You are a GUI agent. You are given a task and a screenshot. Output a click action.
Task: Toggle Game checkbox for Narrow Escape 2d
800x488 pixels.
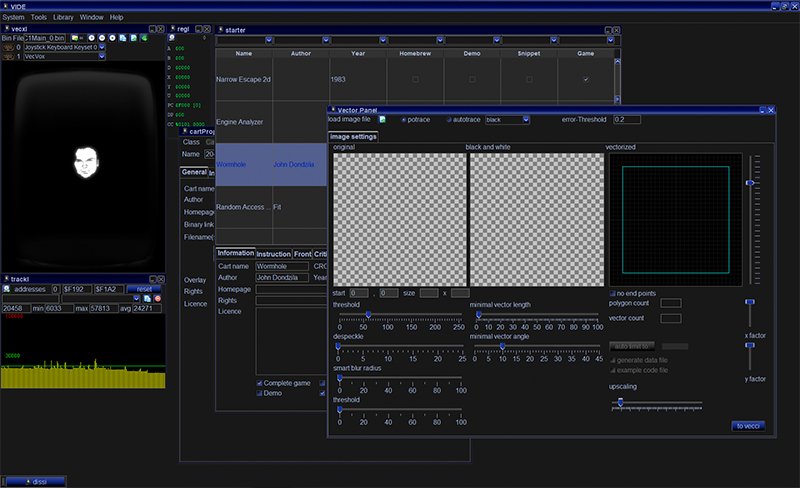point(586,80)
